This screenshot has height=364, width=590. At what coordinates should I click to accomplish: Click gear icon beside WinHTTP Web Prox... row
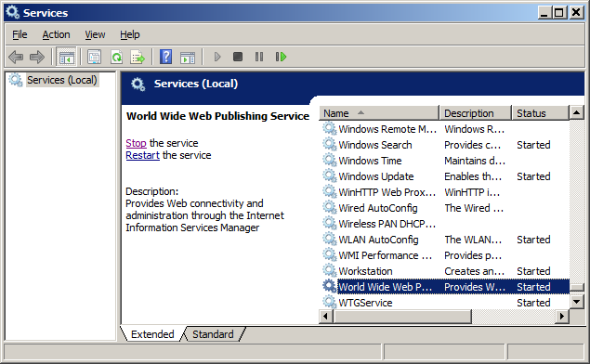click(329, 192)
